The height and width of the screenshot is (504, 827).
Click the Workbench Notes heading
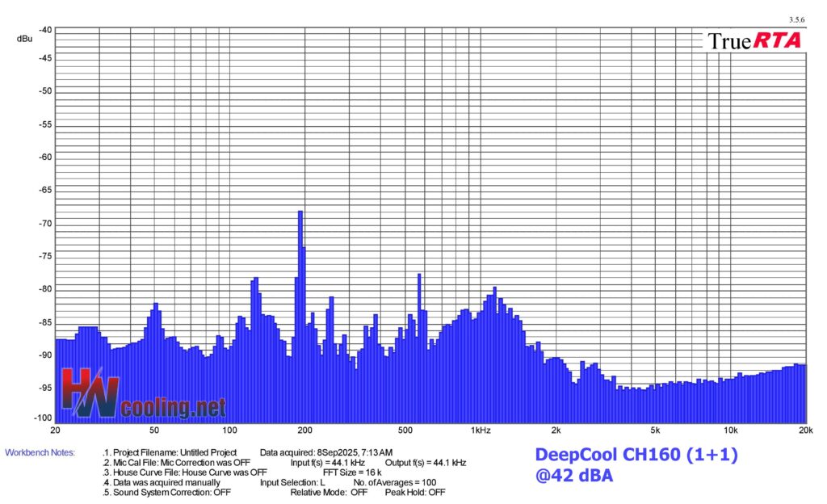(40, 452)
